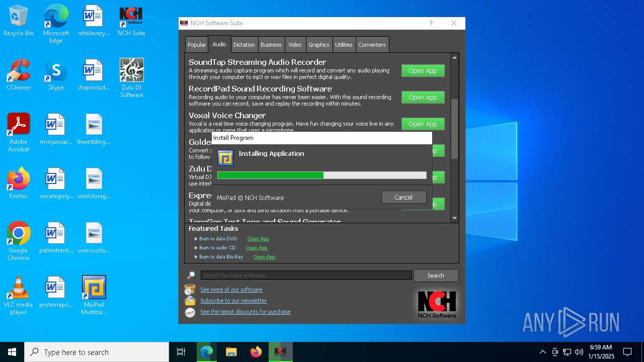644x362 pixels.
Task: Open Skype desktop shortcut
Action: [x=56, y=75]
